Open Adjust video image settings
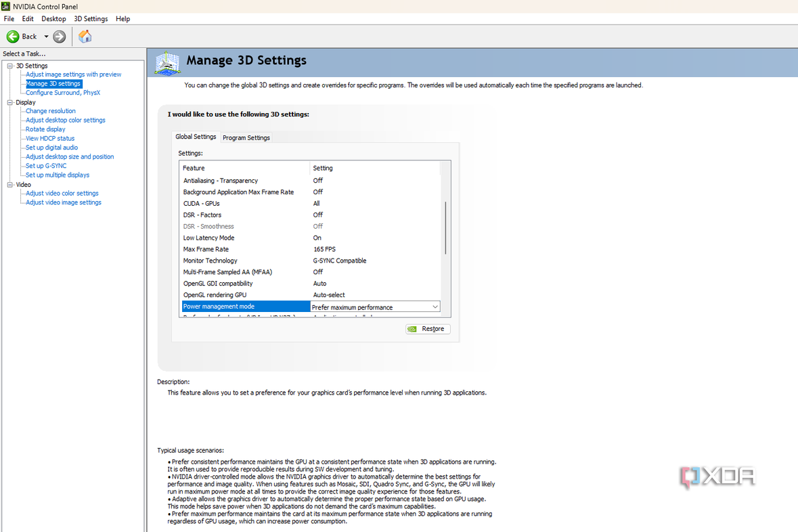The image size is (798, 532). tap(63, 202)
